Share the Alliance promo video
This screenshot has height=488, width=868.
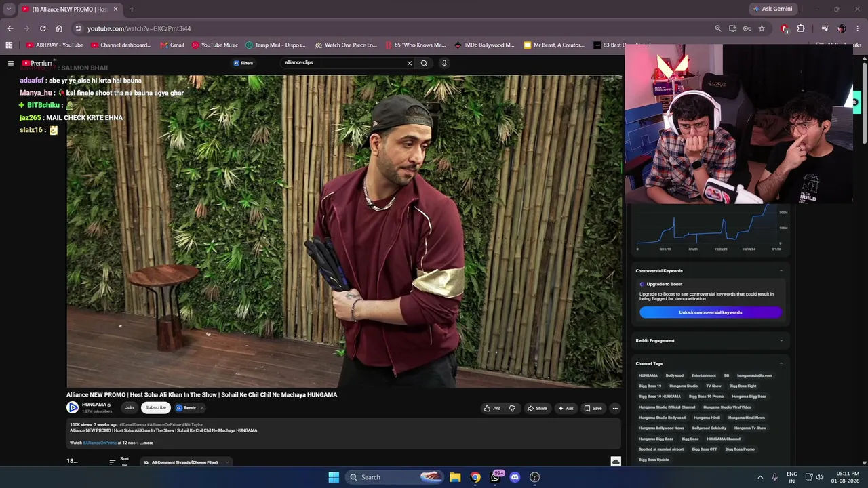(x=537, y=408)
